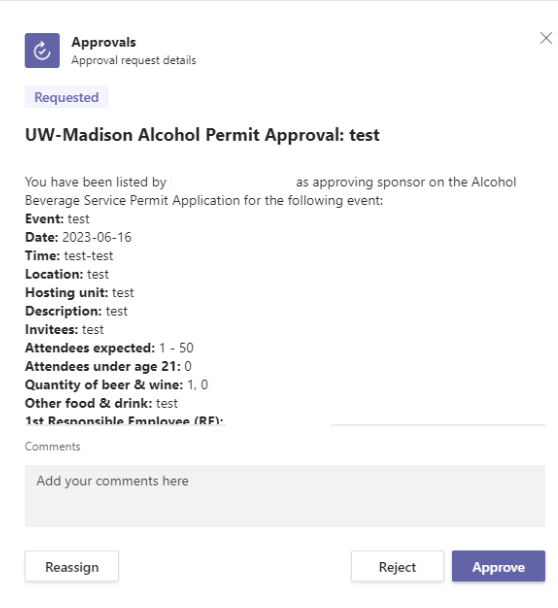Click the Quantity of beer & wine line
The width and height of the screenshot is (558, 608).
[116, 385]
